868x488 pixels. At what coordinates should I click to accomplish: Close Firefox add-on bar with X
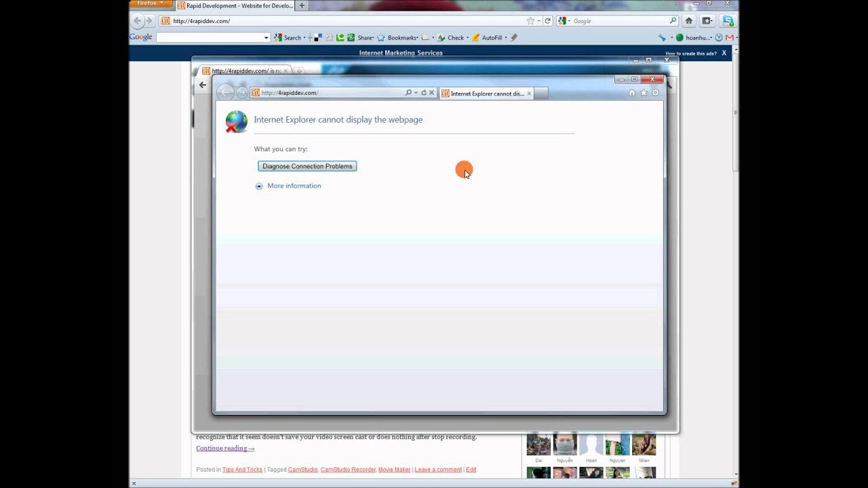click(134, 483)
